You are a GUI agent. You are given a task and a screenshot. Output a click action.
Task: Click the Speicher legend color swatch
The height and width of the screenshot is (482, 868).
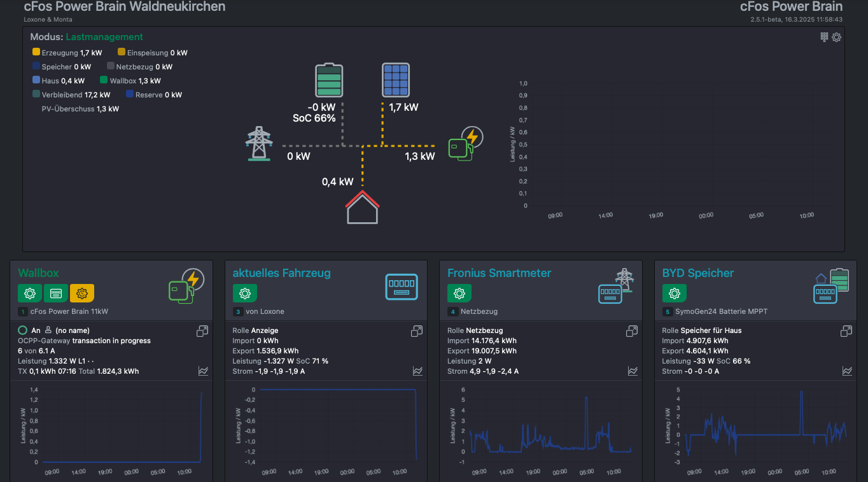[x=36, y=66]
